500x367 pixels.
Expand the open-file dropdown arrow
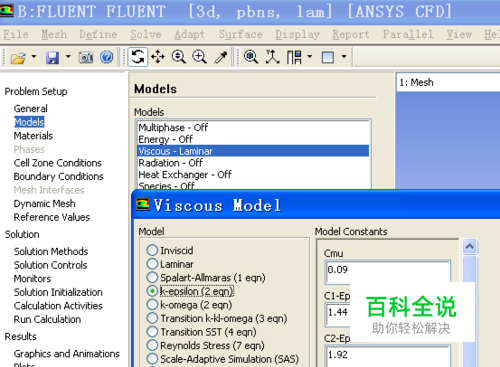point(34,57)
